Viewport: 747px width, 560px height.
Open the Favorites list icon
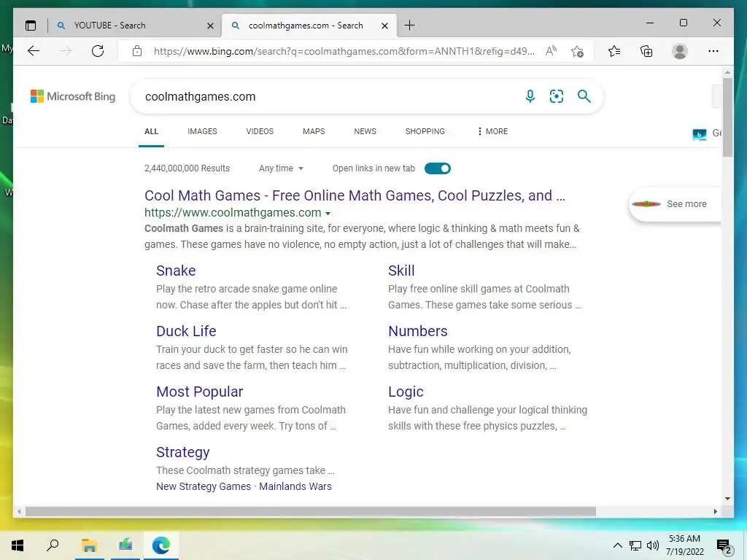click(614, 51)
